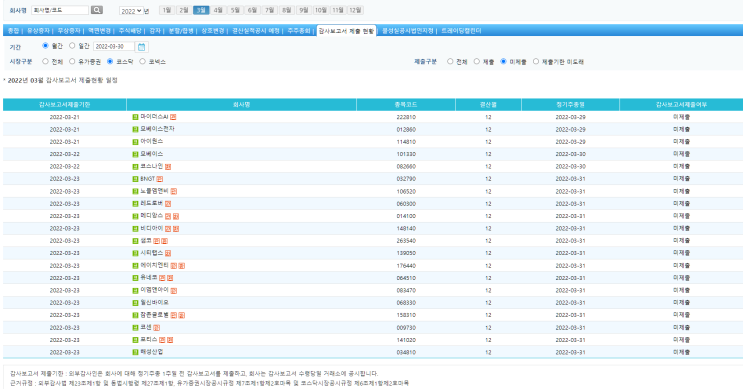The height and width of the screenshot is (389, 743).
Task: Click the orange badge next to 마이더스AI
Action: coord(173,117)
